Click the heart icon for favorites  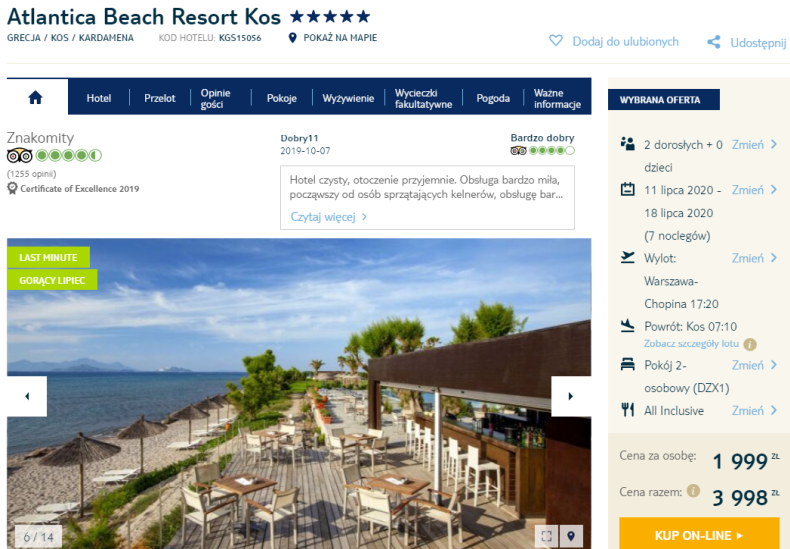[556, 40]
